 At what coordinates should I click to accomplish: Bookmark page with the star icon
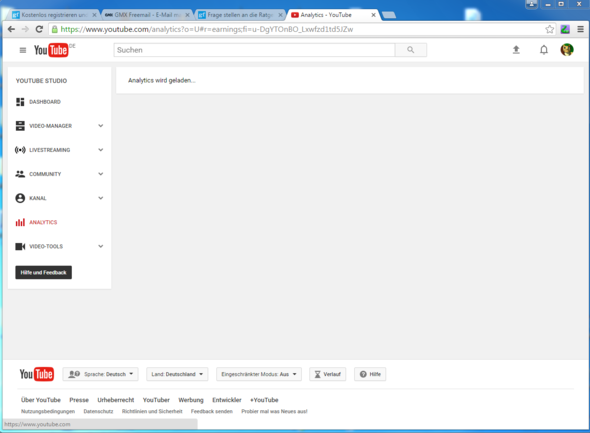tap(549, 29)
